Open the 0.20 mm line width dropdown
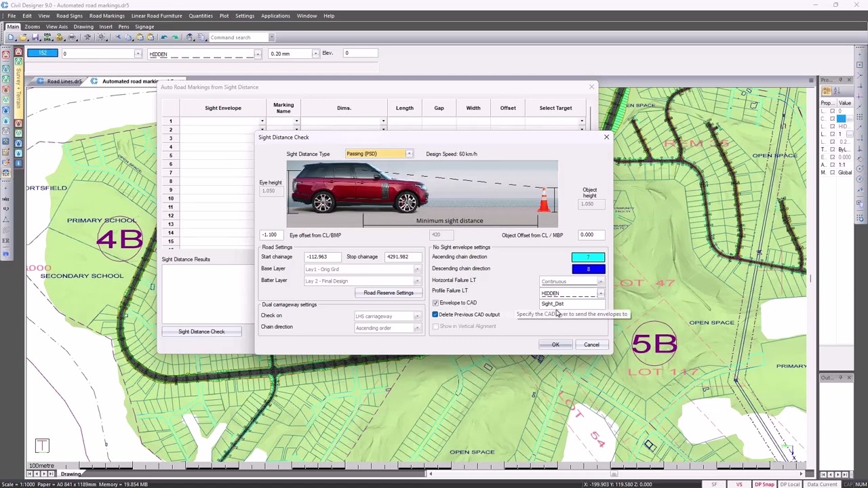The width and height of the screenshot is (868, 488). click(315, 54)
